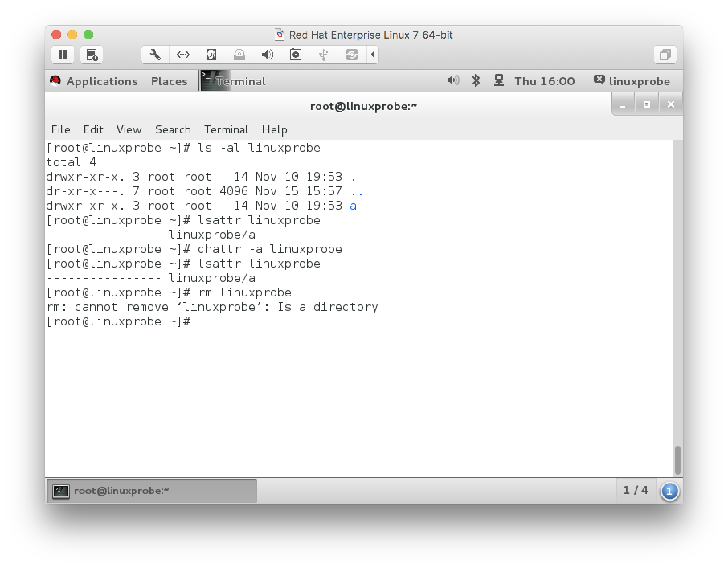Click the wired network indicator
The image size is (728, 568).
[499, 80]
